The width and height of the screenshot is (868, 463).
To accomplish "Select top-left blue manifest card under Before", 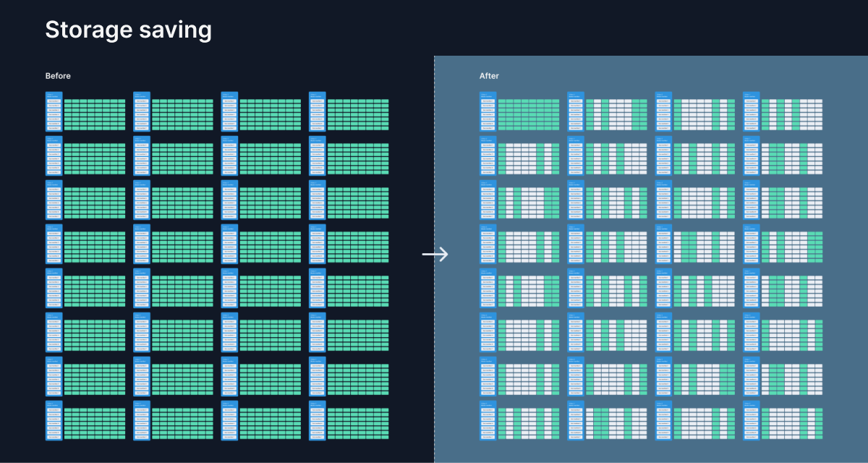I will point(54,112).
